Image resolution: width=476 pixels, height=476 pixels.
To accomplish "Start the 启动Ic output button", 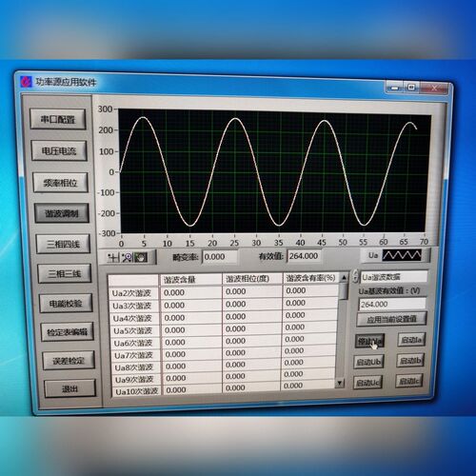I will click(409, 381).
